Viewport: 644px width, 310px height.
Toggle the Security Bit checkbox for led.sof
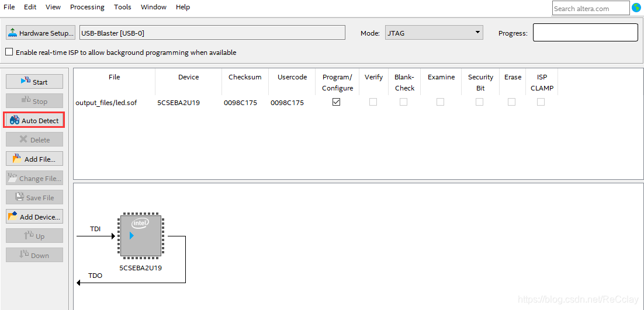coord(479,102)
